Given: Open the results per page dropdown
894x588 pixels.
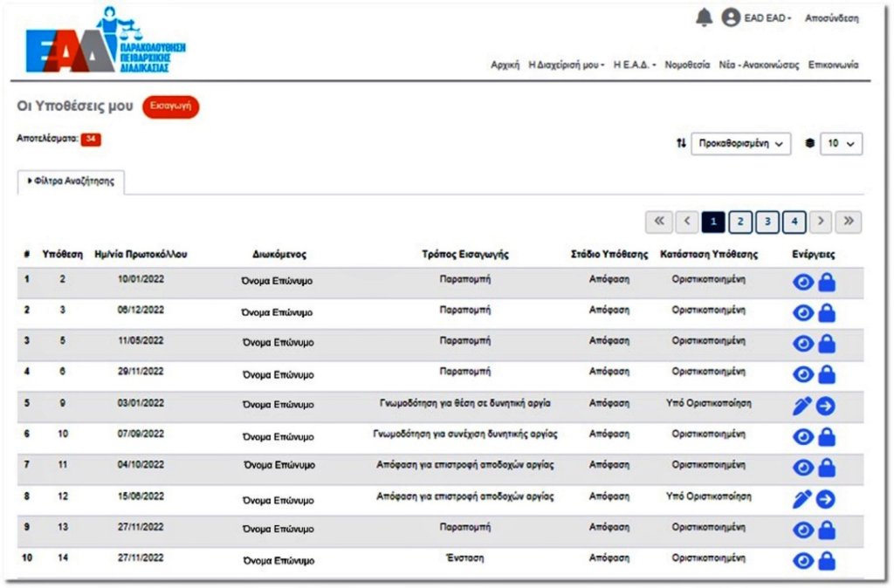Looking at the screenshot, I should (x=841, y=144).
